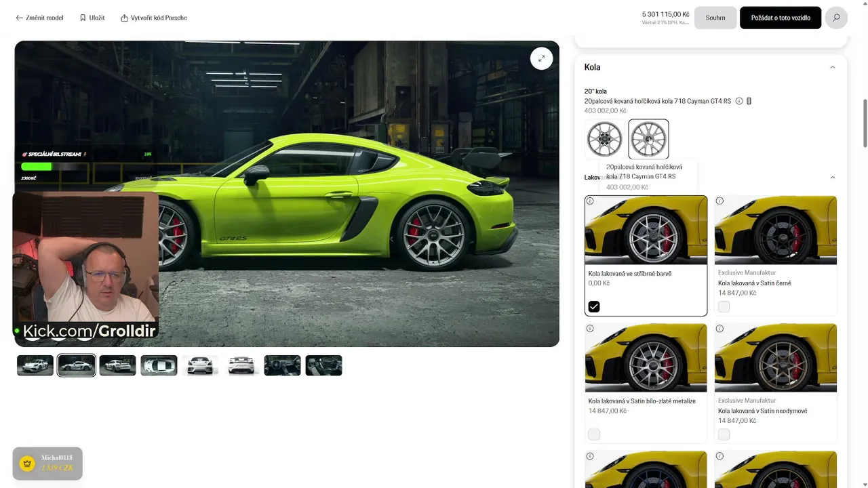The width and height of the screenshot is (868, 488).
Task: Click Požádat o toto vozidlo button
Action: (x=781, y=18)
